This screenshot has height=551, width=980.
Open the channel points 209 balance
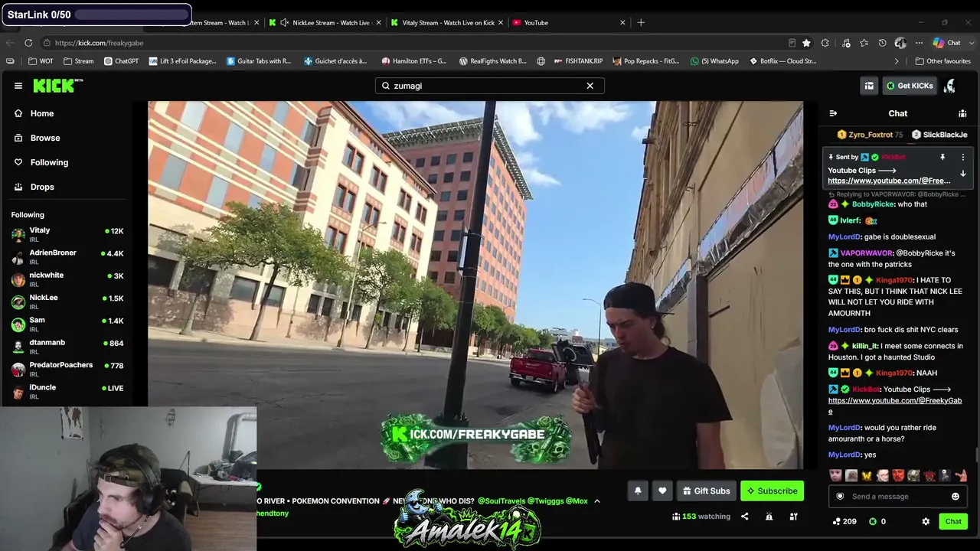coord(844,521)
